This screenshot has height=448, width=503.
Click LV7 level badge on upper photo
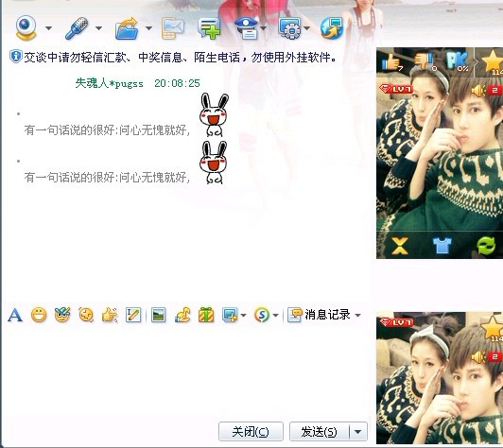pos(396,89)
